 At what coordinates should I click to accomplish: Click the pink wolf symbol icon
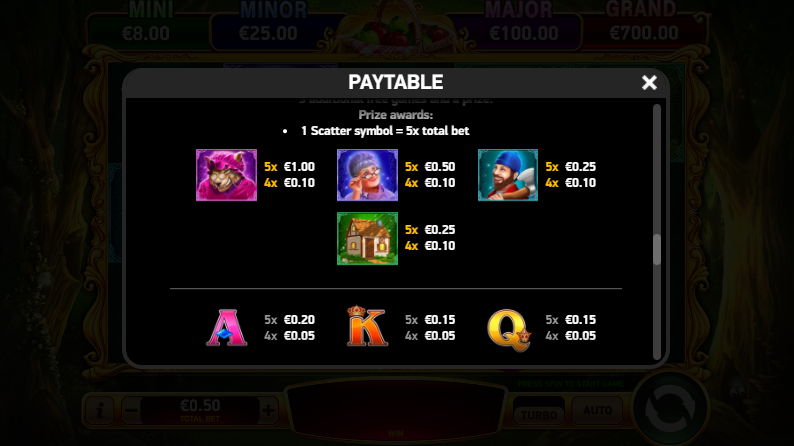[x=226, y=175]
